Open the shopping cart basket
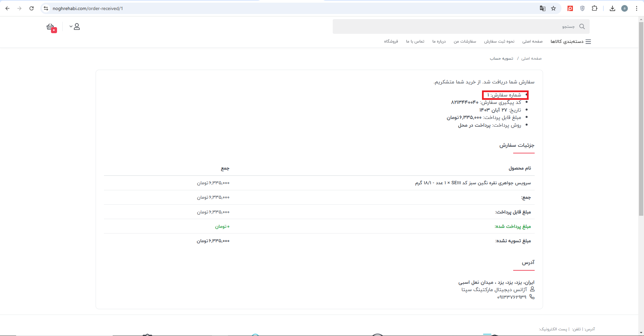Screen dimensions: 644x336 51,27
